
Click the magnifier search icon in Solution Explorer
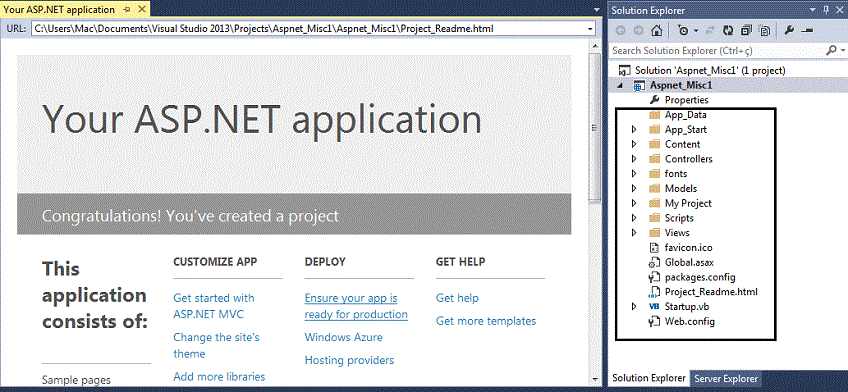pos(832,50)
